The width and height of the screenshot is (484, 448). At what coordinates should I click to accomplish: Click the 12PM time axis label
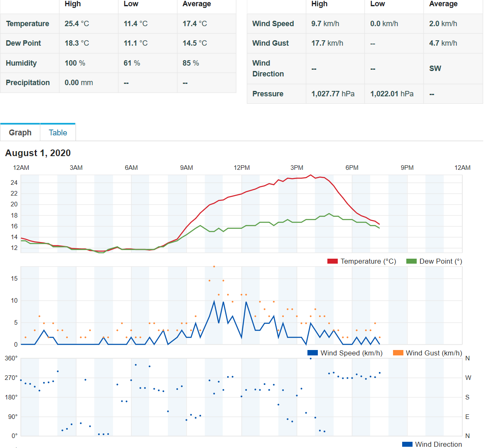tap(242, 168)
